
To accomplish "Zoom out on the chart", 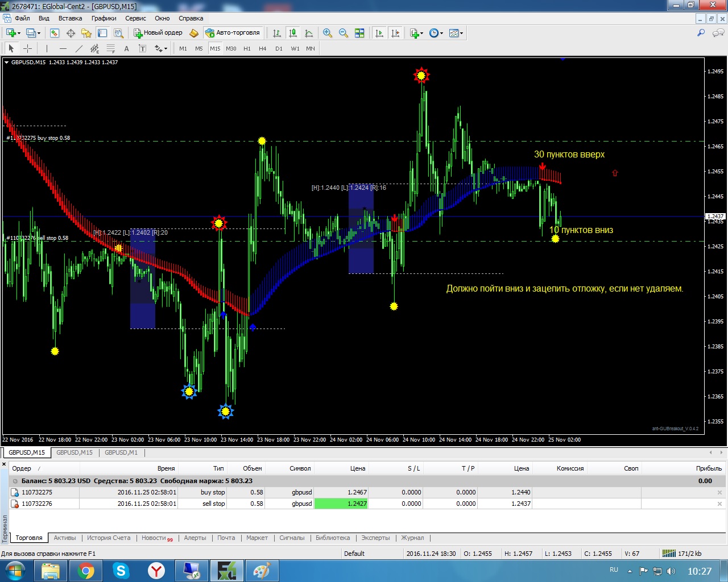I will (x=344, y=33).
